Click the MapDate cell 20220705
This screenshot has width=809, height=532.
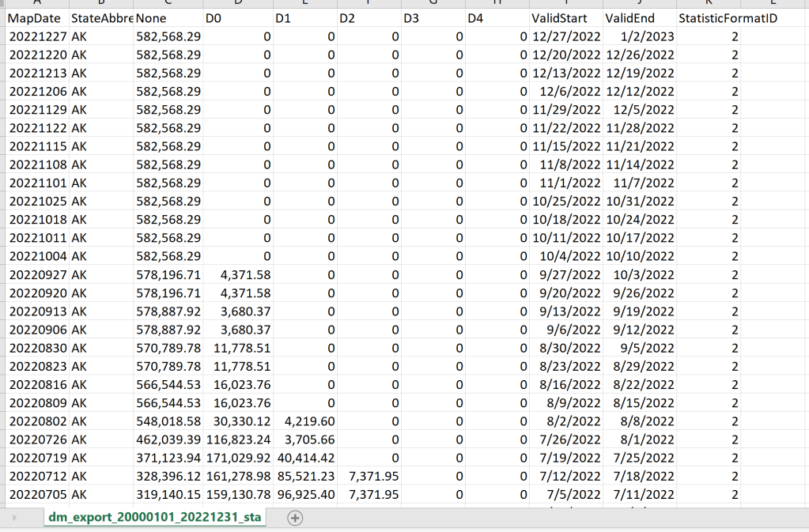[x=36, y=495]
